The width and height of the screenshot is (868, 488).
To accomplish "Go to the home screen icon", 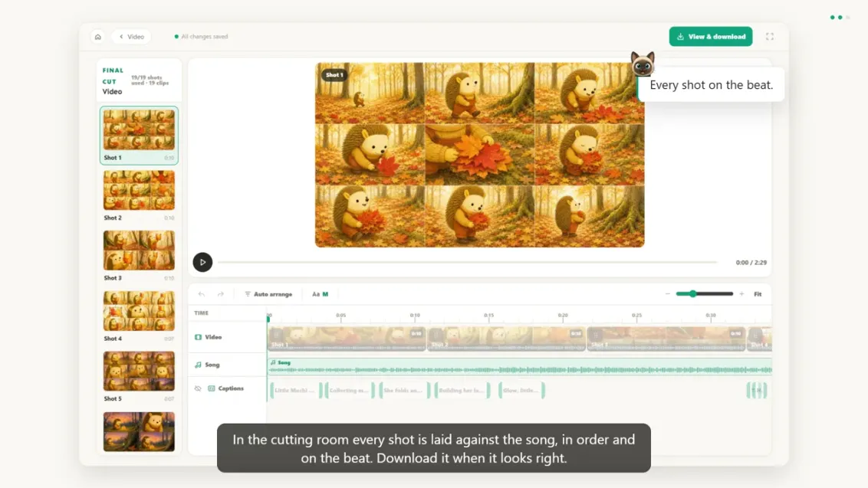I will click(98, 37).
